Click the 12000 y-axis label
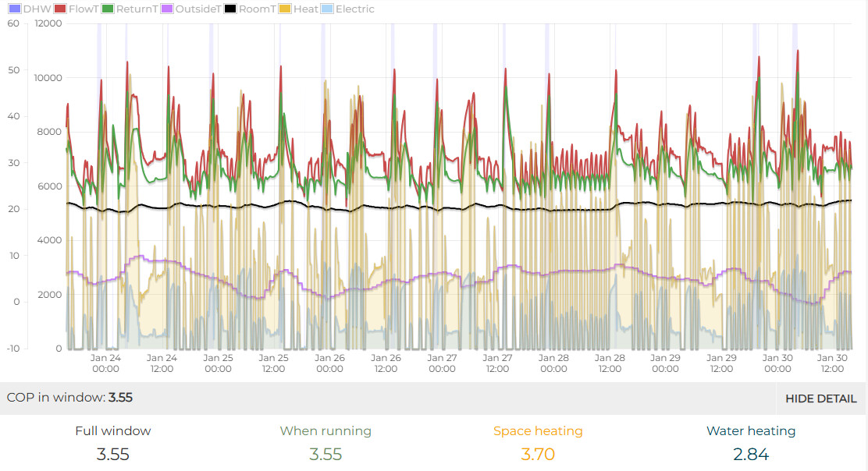Screen dimensions: 868x471 pos(48,23)
